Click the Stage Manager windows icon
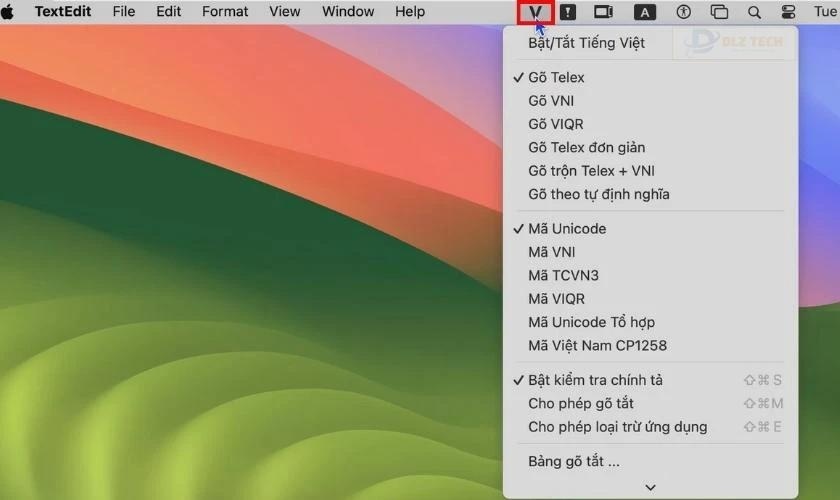Viewport: 840px width, 500px height. (719, 12)
